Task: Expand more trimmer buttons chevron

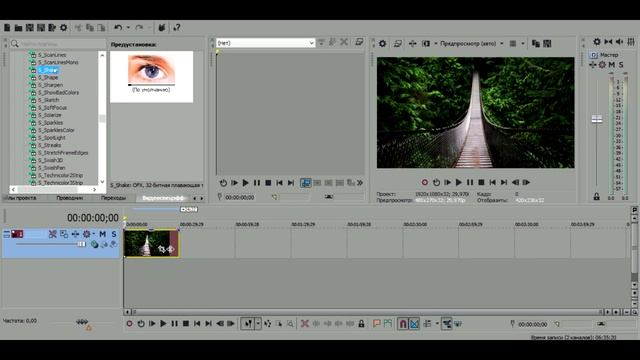Action: 360,183
